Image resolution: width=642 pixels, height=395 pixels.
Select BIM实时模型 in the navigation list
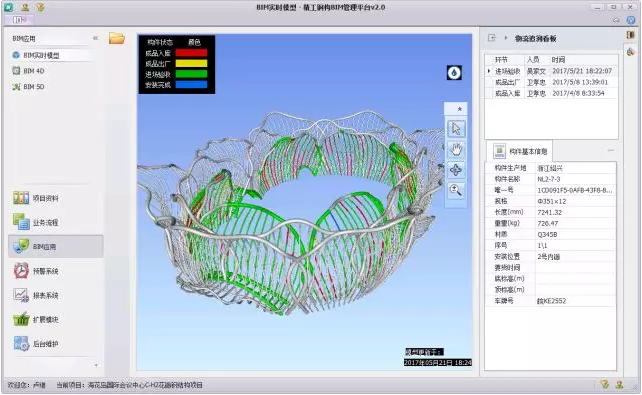41,55
